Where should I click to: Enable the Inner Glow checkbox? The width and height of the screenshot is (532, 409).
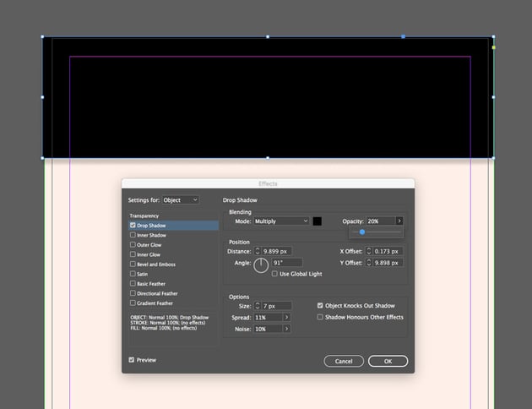point(133,254)
